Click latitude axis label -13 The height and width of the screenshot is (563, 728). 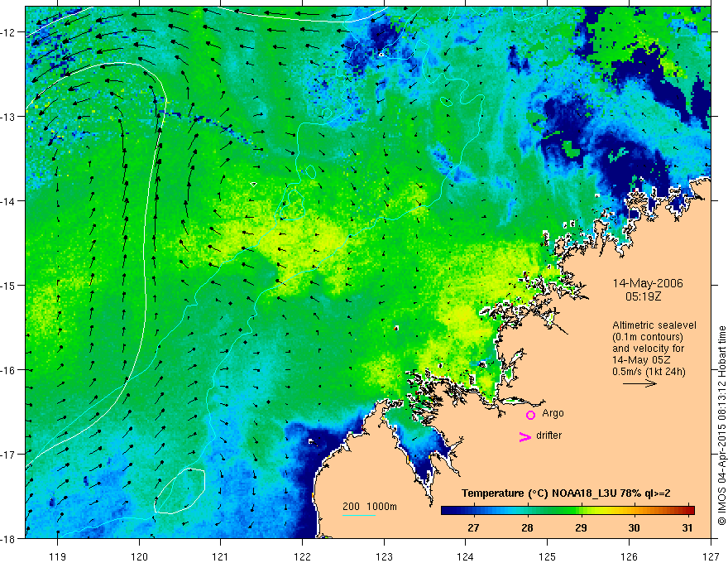tap(8, 116)
